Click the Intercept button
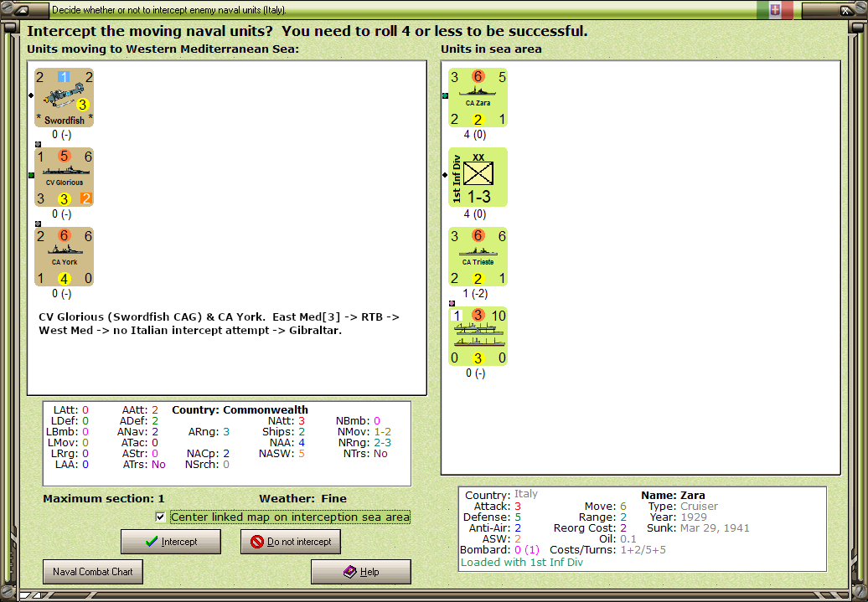 171,542
